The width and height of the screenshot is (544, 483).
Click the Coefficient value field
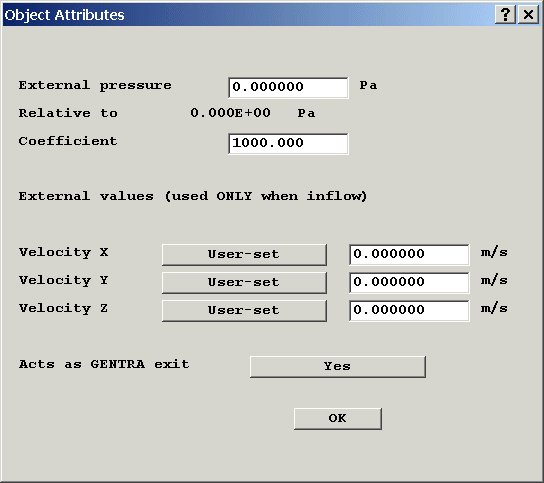[x=288, y=143]
